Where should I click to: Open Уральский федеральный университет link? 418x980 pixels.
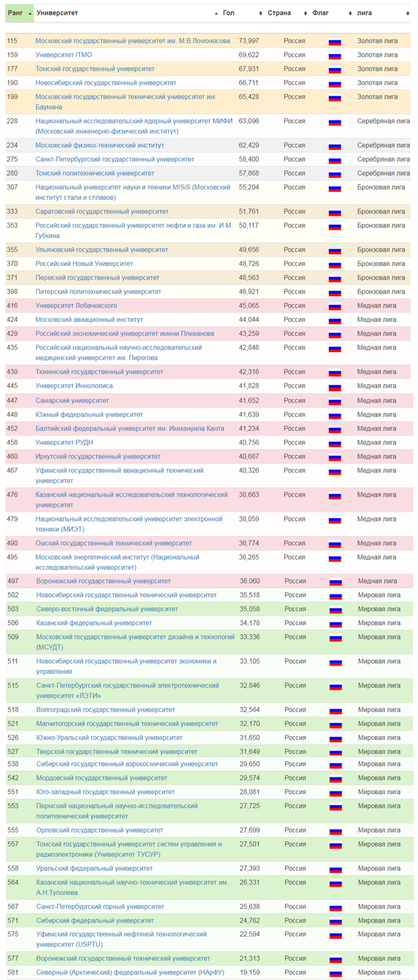click(94, 868)
